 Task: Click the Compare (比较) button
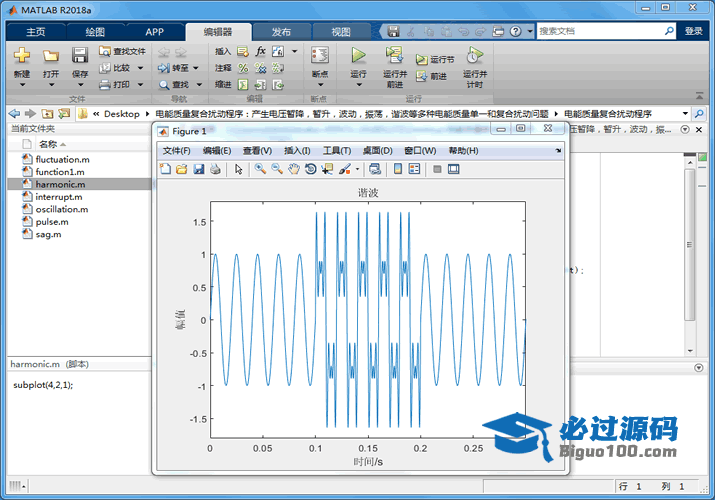pos(115,68)
